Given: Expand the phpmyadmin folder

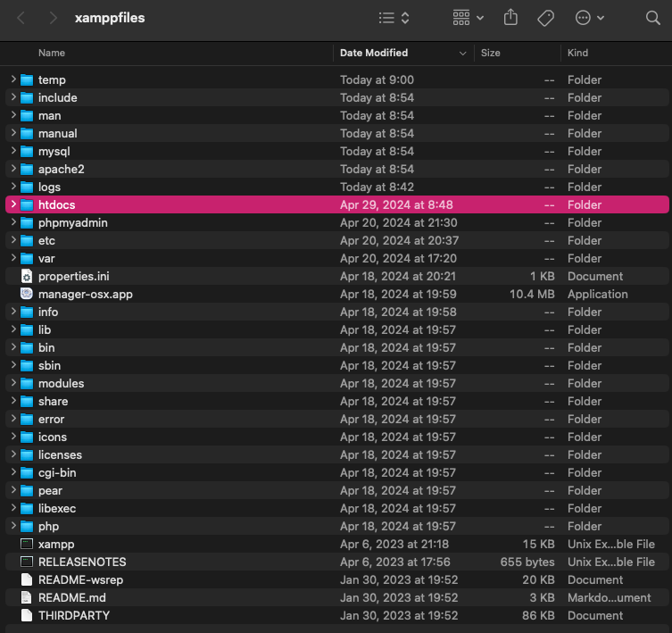Looking at the screenshot, I should (x=13, y=222).
